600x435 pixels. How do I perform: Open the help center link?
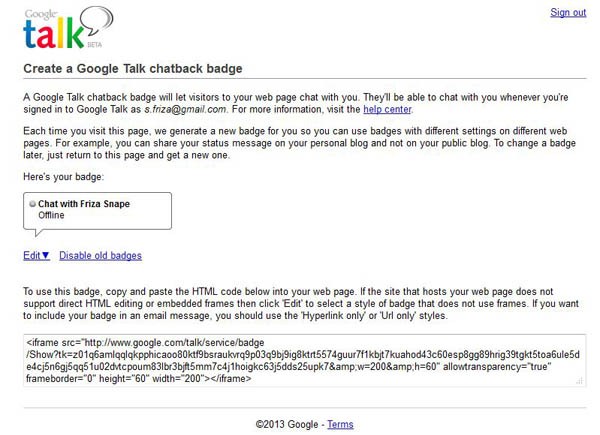pyautogui.click(x=387, y=109)
